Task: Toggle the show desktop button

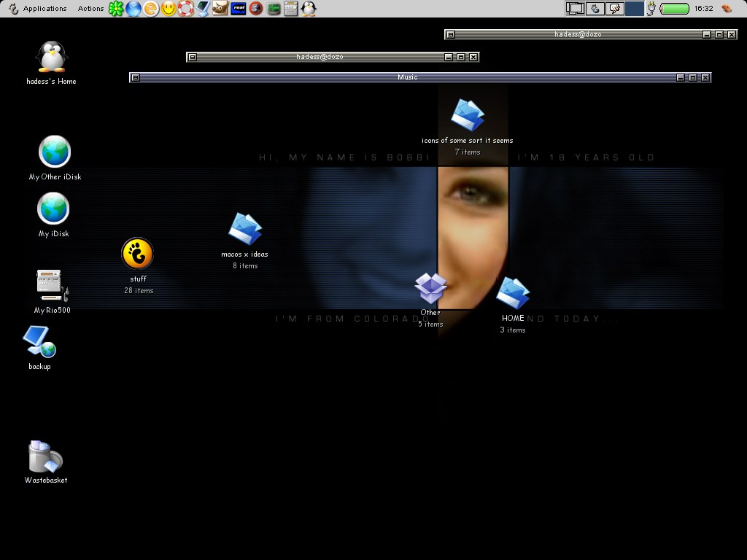Action: tap(576, 9)
